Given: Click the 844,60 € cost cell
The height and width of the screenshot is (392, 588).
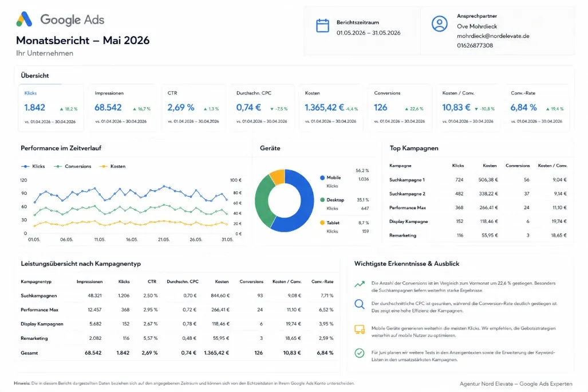Looking at the screenshot, I should 220,296.
